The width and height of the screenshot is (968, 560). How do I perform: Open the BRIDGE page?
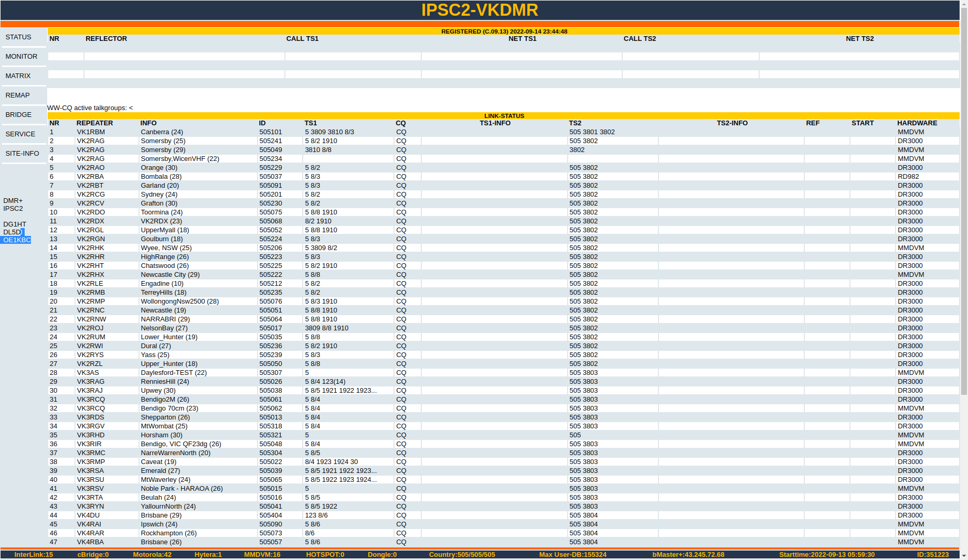pos(18,114)
